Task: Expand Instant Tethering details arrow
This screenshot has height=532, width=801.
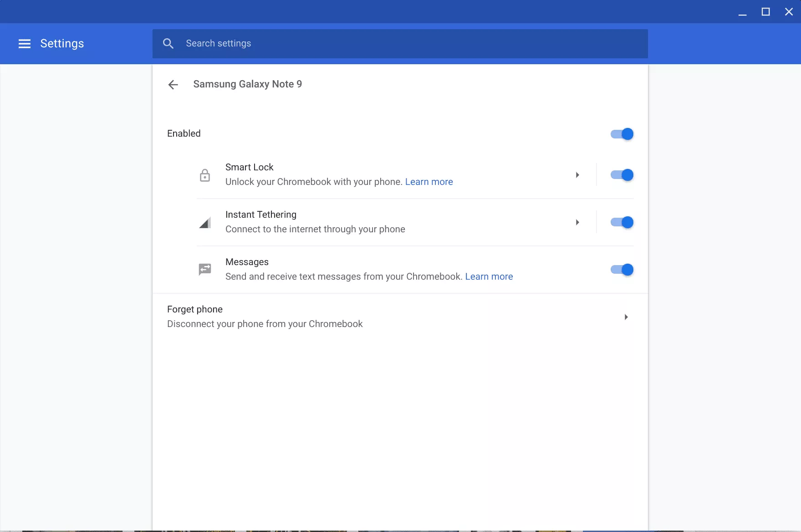Action: [x=577, y=222]
